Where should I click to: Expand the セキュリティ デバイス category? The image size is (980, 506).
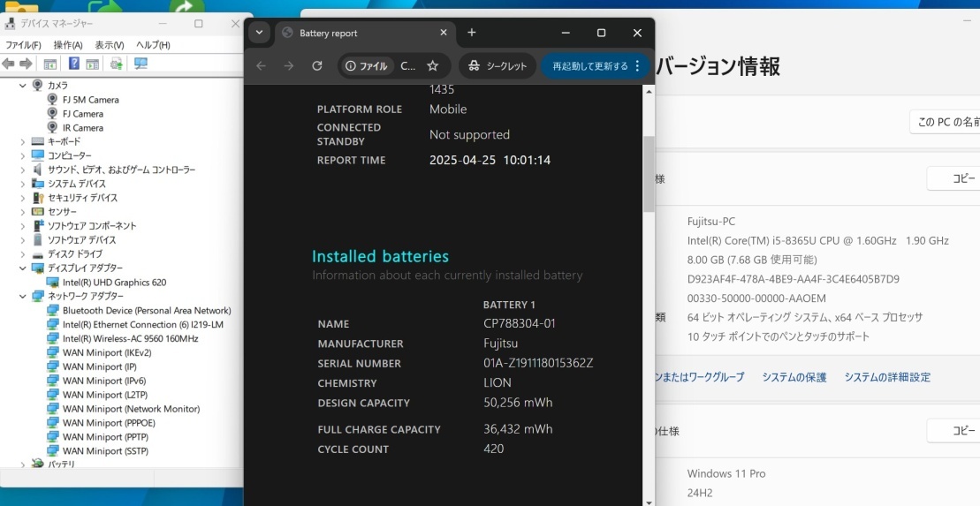tap(23, 198)
